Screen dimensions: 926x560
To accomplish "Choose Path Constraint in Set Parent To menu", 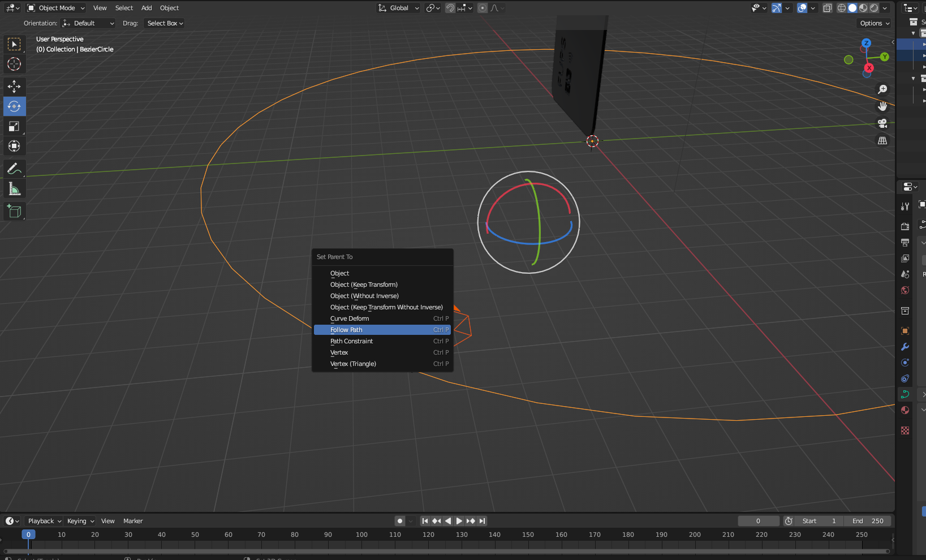I will [382, 341].
